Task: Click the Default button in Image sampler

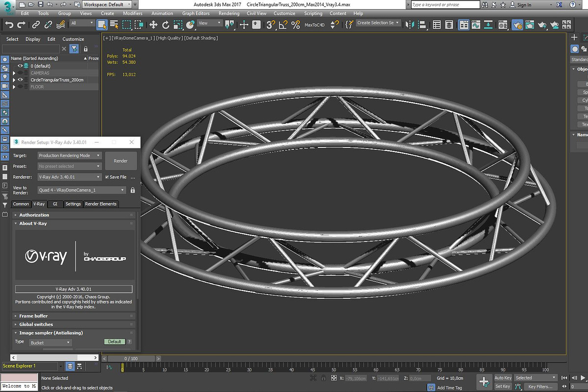Action: [x=115, y=342]
